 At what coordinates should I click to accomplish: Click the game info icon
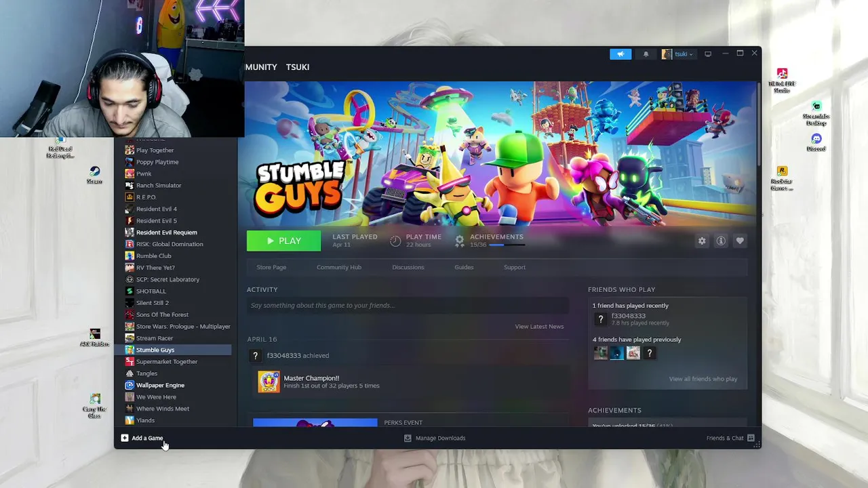[x=721, y=241]
